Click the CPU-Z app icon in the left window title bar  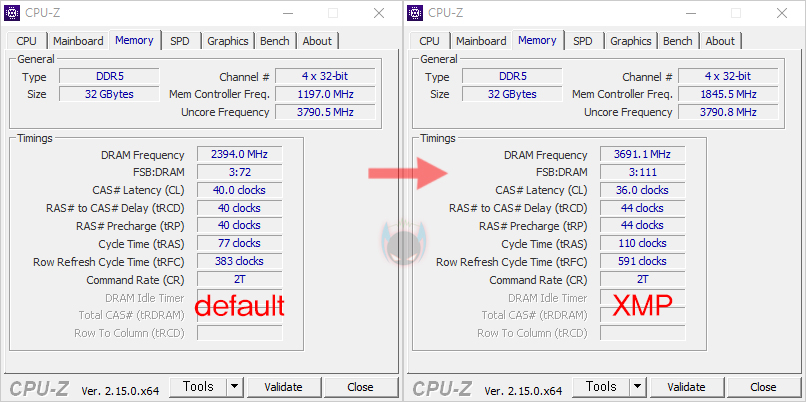[12, 13]
